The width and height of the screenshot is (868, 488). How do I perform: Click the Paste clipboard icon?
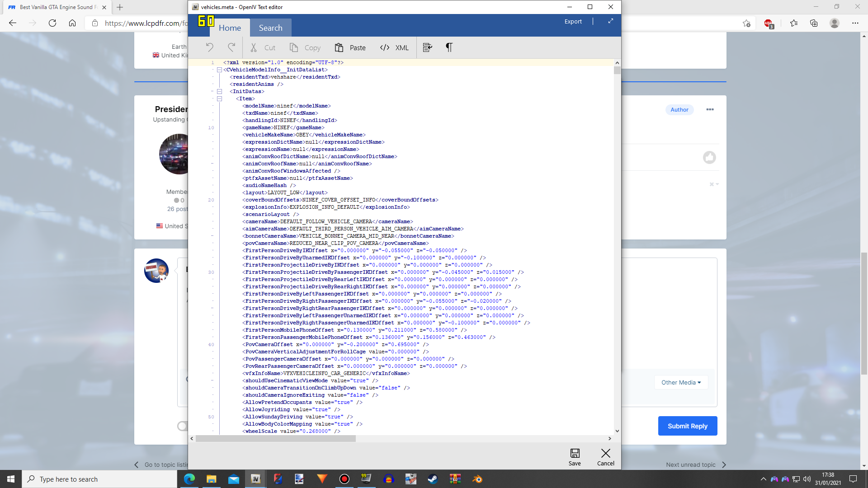tap(339, 47)
